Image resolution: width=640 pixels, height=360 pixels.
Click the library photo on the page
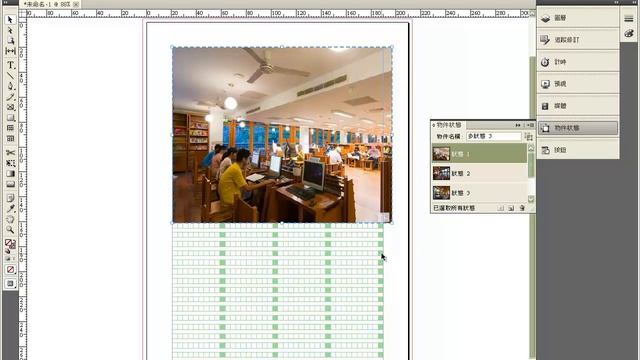pyautogui.click(x=282, y=135)
